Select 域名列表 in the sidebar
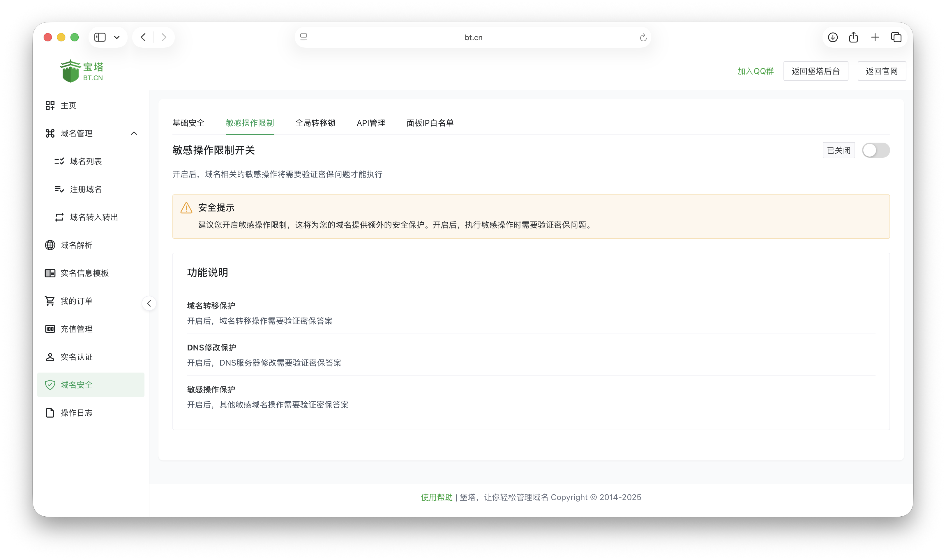 pos(86,161)
